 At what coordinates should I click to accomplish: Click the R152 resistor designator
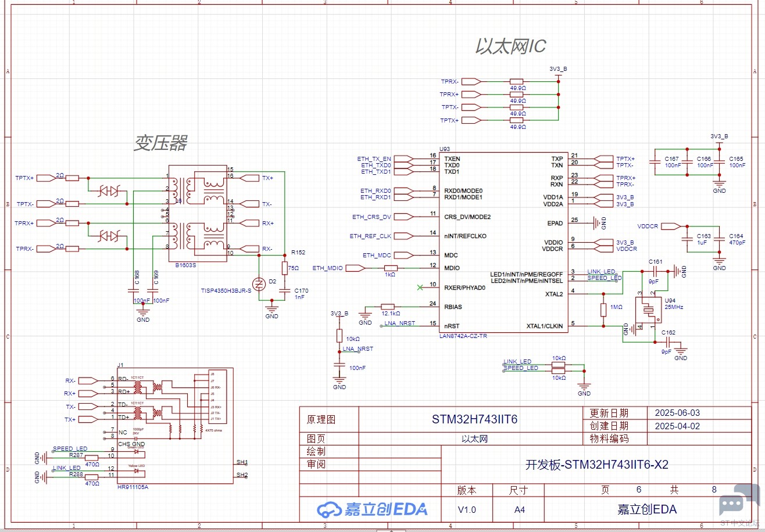(298, 253)
